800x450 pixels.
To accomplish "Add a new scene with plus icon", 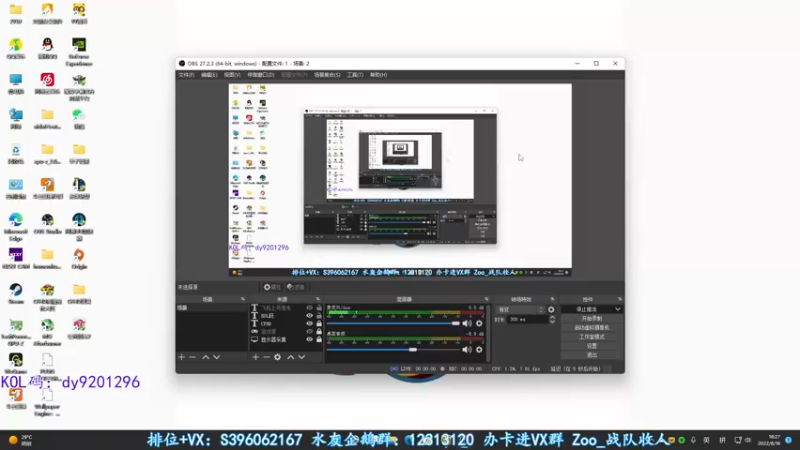I will click(182, 357).
